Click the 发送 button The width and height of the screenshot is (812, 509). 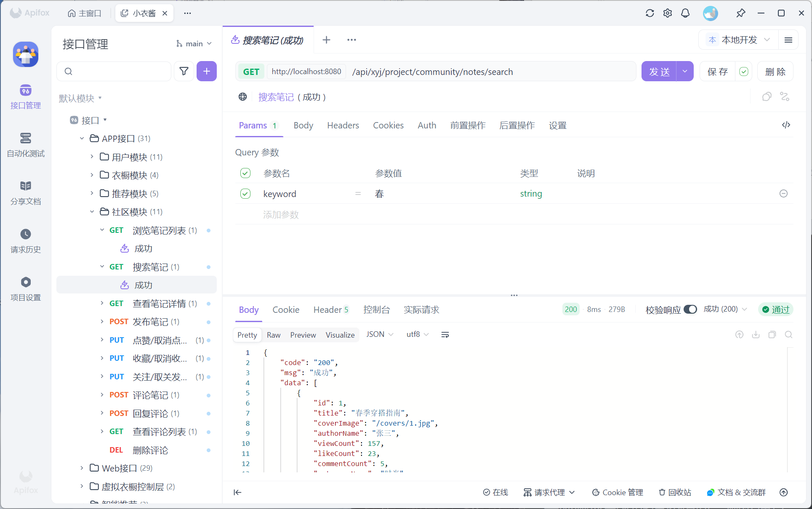tap(659, 72)
